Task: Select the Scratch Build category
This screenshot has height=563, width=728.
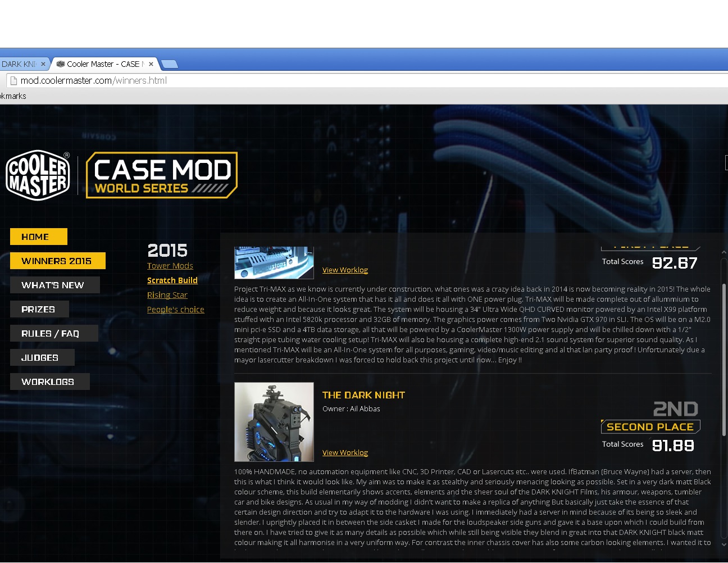Action: [x=172, y=280]
